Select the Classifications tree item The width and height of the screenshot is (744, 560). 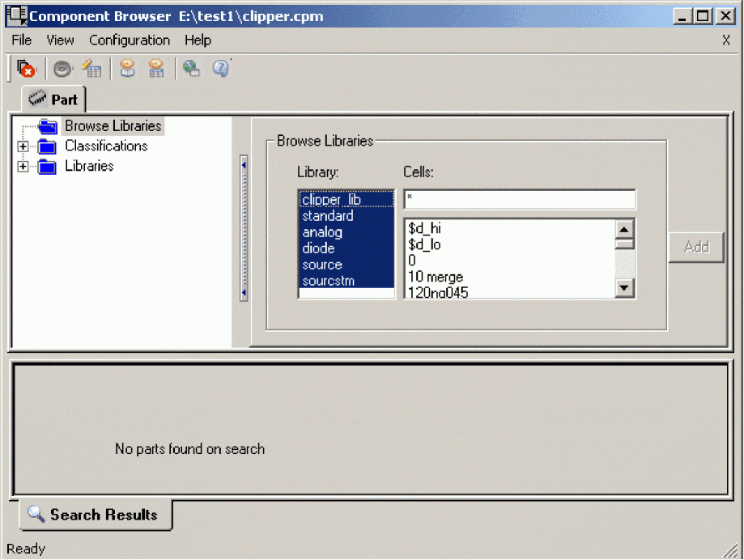(106, 146)
